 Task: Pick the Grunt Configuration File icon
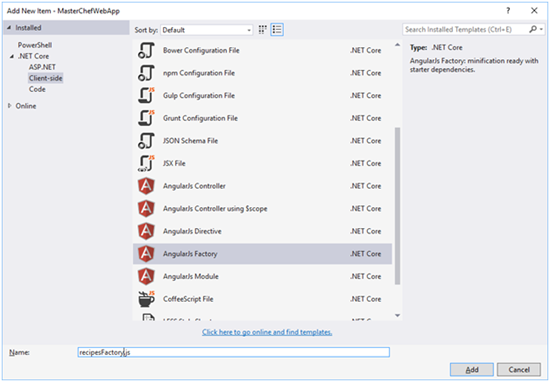[x=146, y=118]
